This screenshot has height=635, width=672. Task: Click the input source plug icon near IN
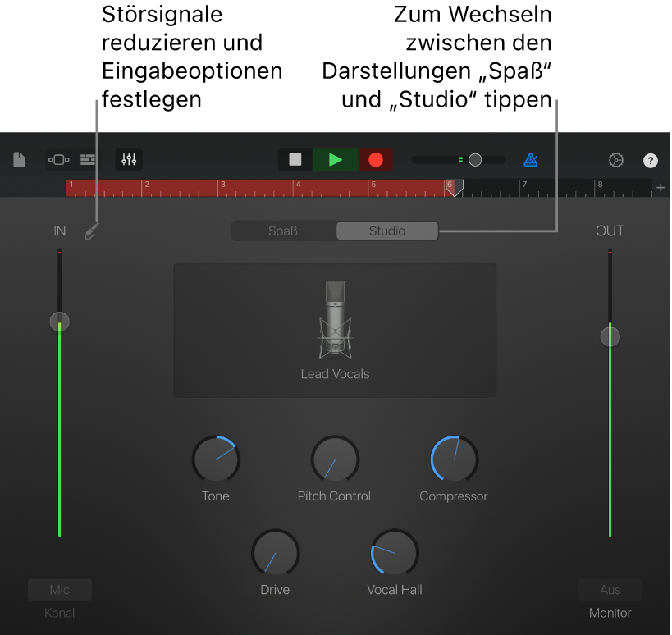[x=91, y=231]
